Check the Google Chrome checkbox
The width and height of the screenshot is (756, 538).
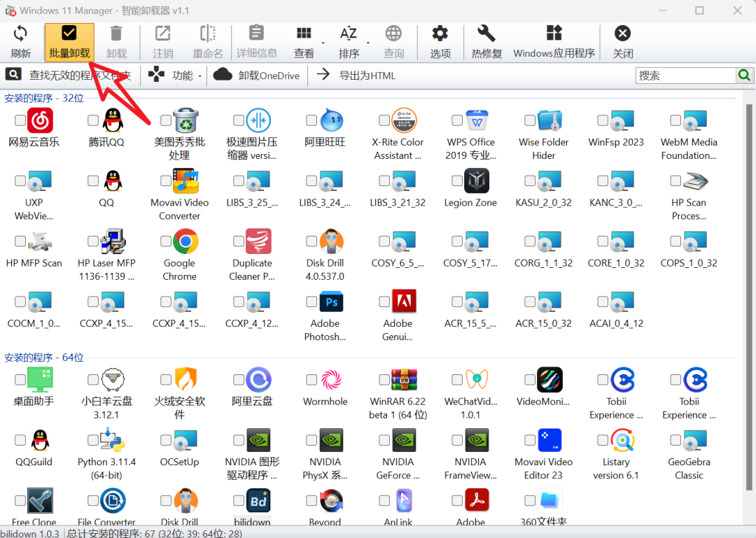click(166, 241)
